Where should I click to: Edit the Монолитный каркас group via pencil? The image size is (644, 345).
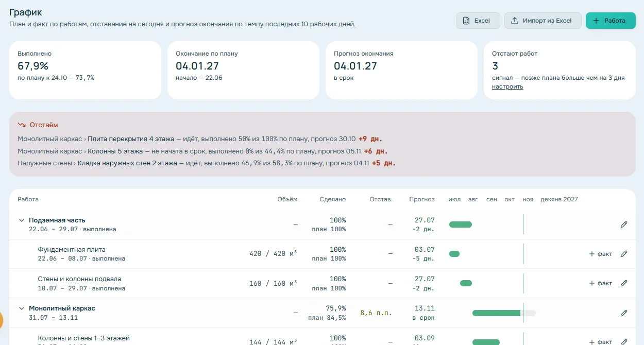(x=624, y=313)
